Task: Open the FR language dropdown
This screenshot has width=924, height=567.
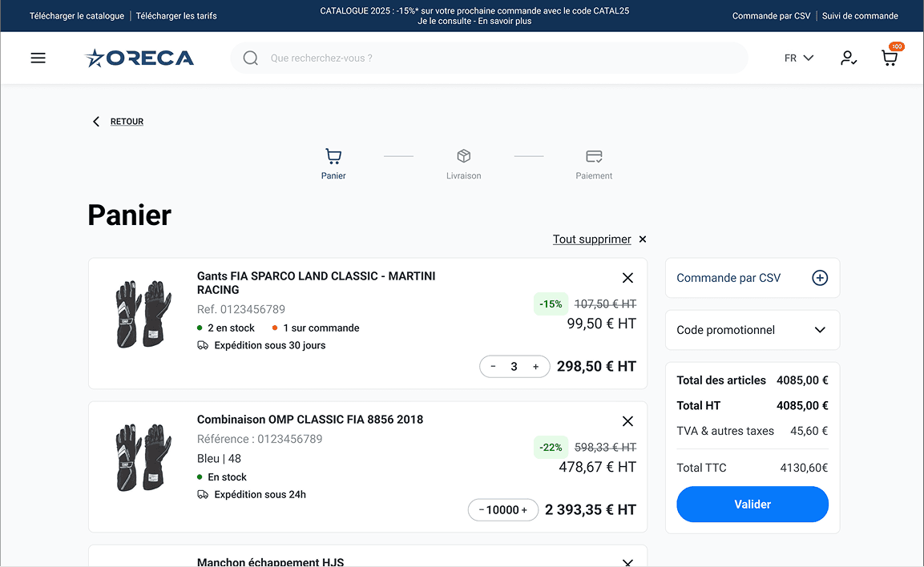Action: tap(798, 58)
